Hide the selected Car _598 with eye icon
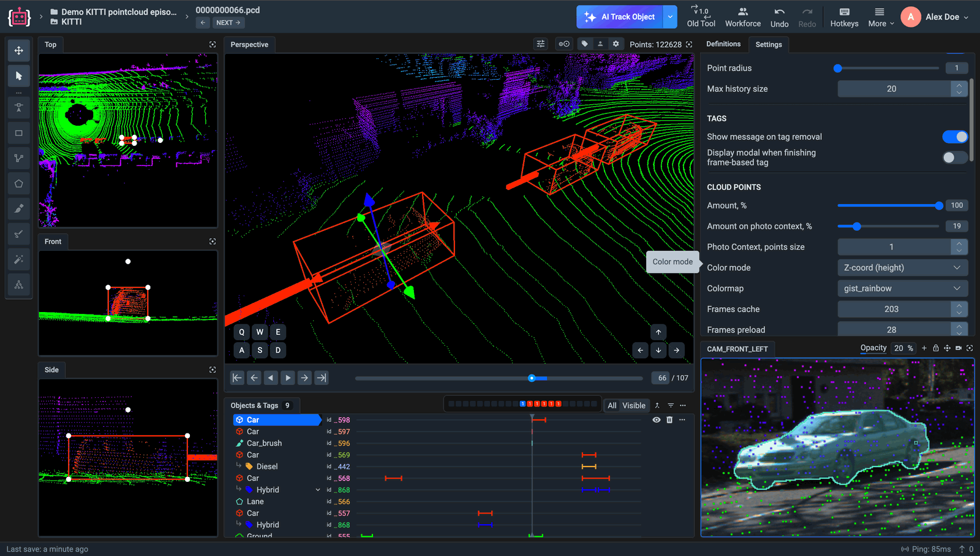Image resolution: width=980 pixels, height=556 pixels. pyautogui.click(x=657, y=420)
